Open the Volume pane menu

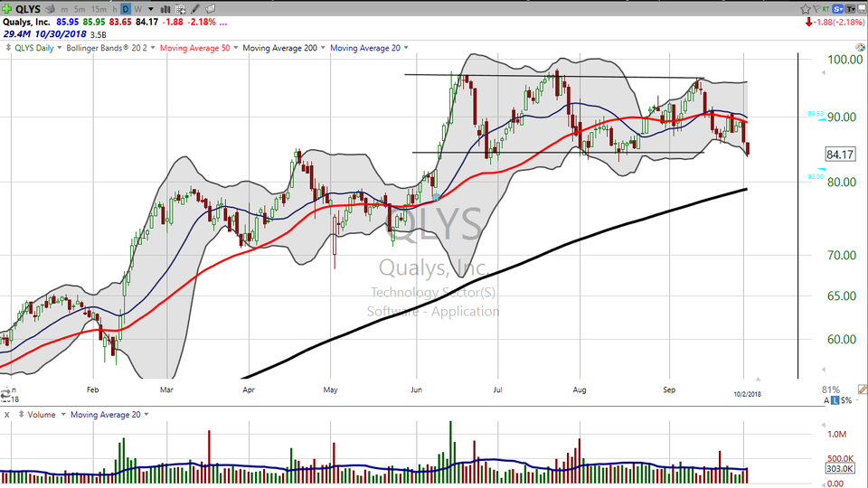point(39,415)
